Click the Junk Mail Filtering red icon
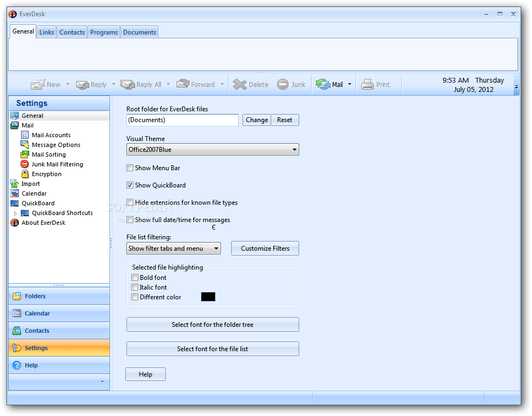The height and width of the screenshot is (416, 532). click(x=24, y=164)
